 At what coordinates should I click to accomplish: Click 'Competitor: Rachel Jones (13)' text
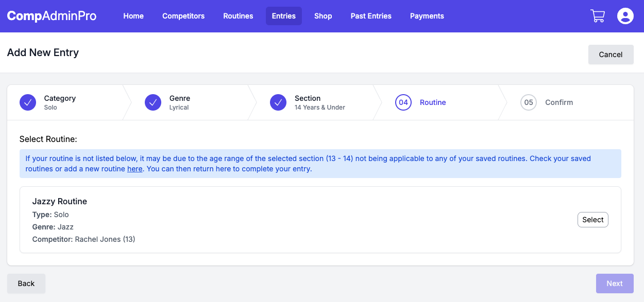pyautogui.click(x=84, y=239)
